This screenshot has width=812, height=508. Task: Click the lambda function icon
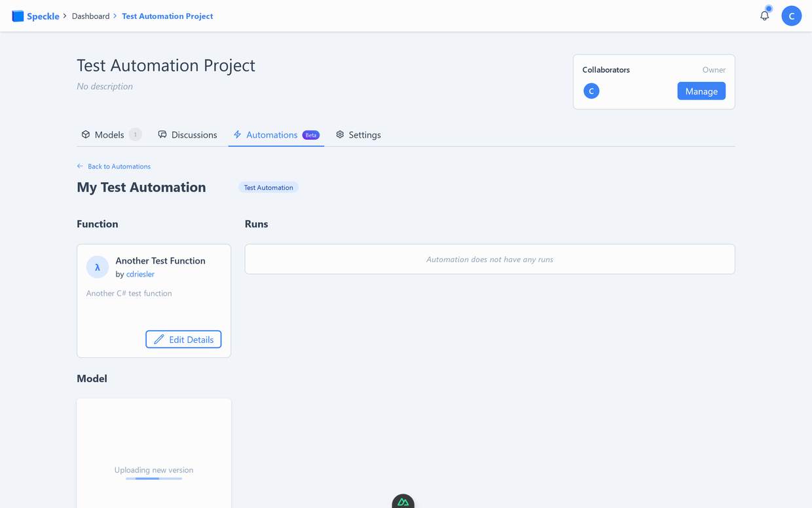[97, 267]
